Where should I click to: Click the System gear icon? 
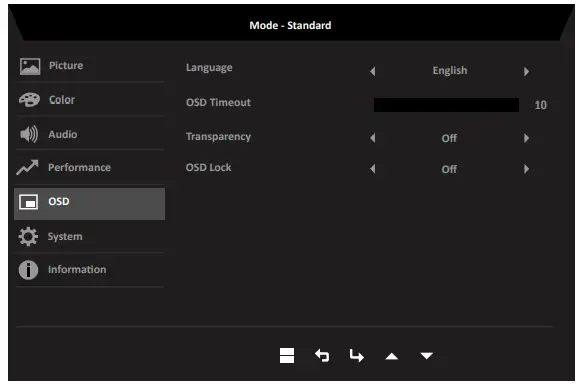(x=28, y=236)
